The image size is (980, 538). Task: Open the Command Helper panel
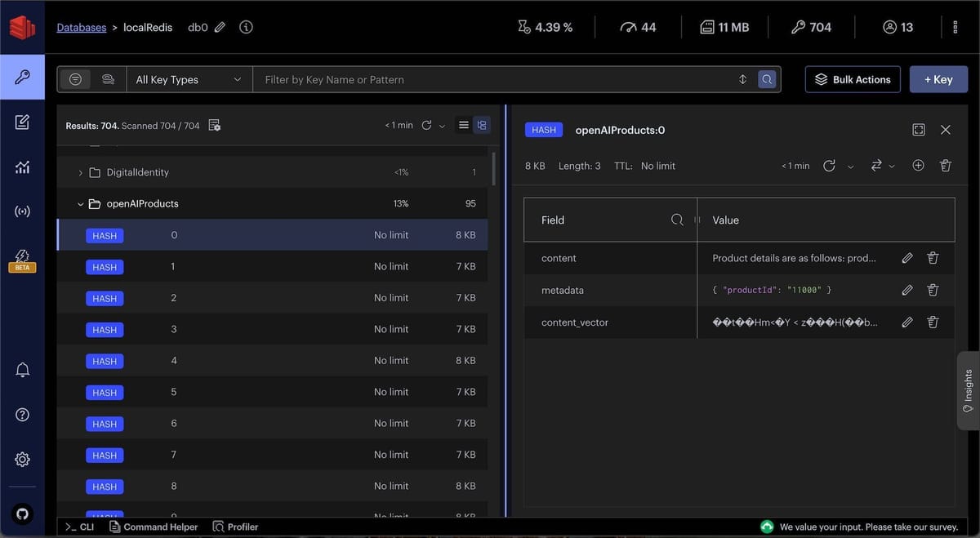154,527
